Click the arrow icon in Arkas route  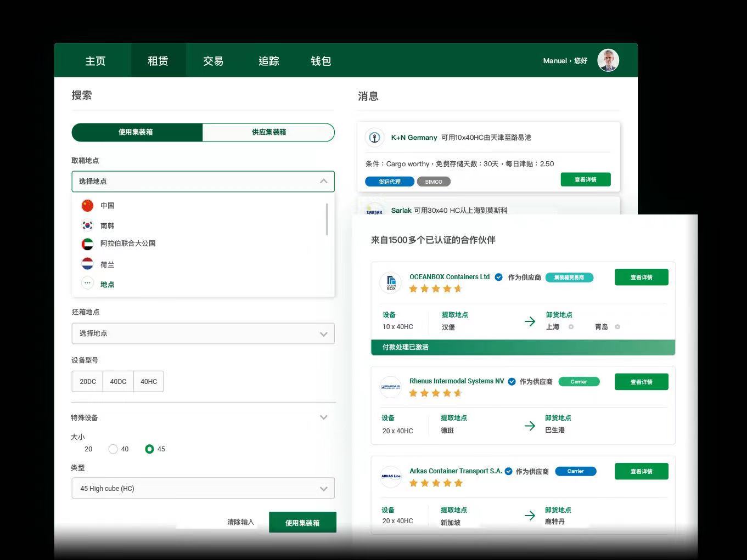(530, 516)
